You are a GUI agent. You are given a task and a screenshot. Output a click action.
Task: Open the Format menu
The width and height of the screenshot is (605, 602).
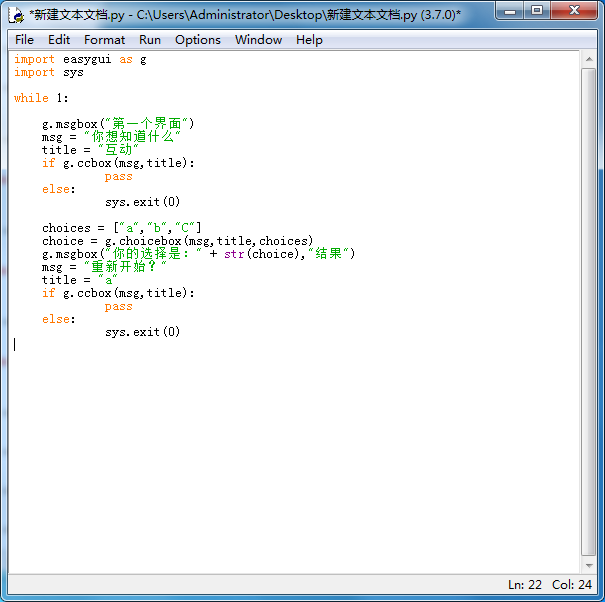point(105,40)
